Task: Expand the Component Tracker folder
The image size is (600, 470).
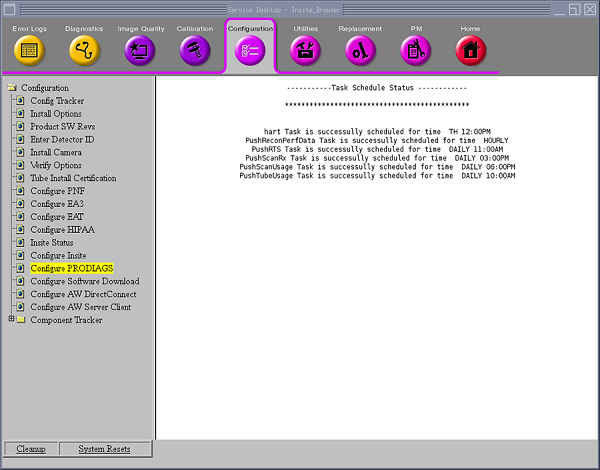Action: click(x=11, y=320)
